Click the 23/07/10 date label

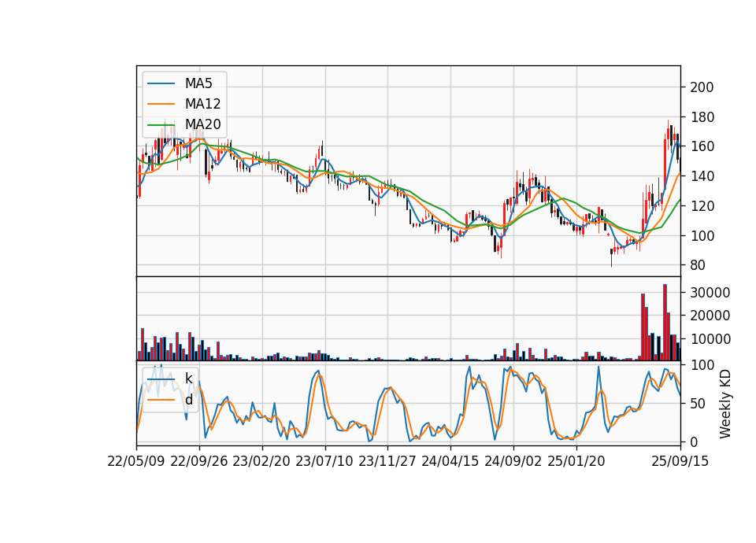(324, 461)
